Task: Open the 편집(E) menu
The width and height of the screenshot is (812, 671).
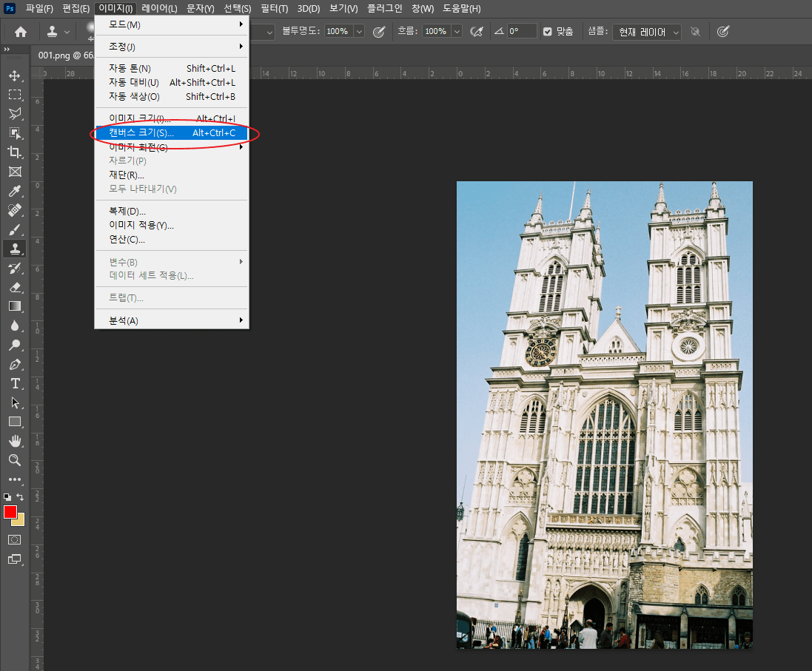Action: pos(76,9)
